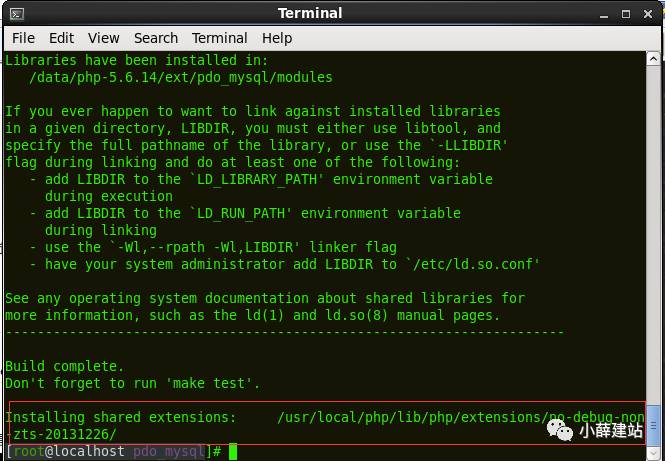Click the 'See any operating system documentation' line

265,298
